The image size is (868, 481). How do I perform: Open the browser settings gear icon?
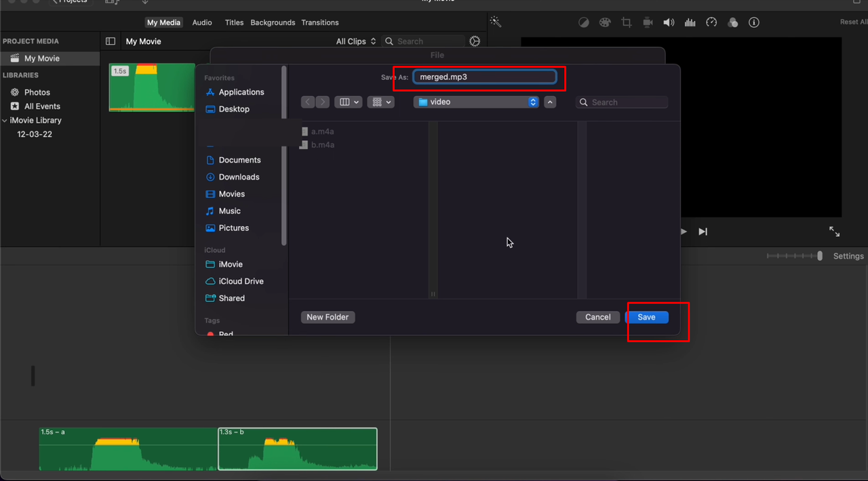point(475,41)
